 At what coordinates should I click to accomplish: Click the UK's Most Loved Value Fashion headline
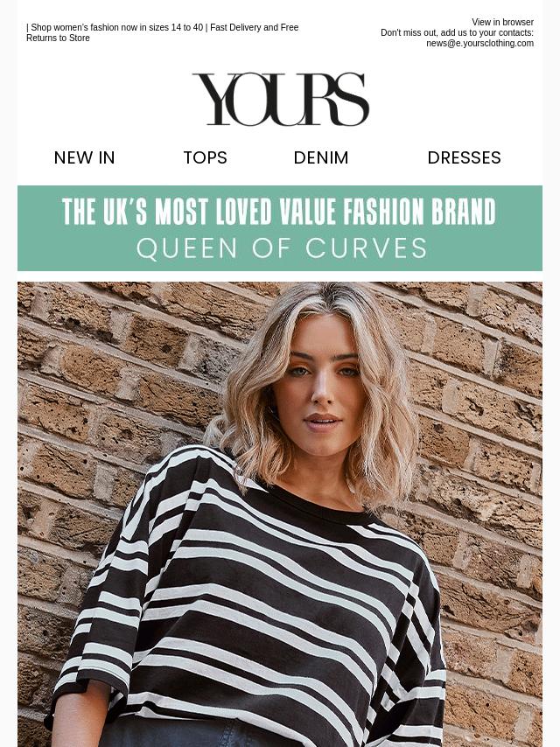(279, 212)
